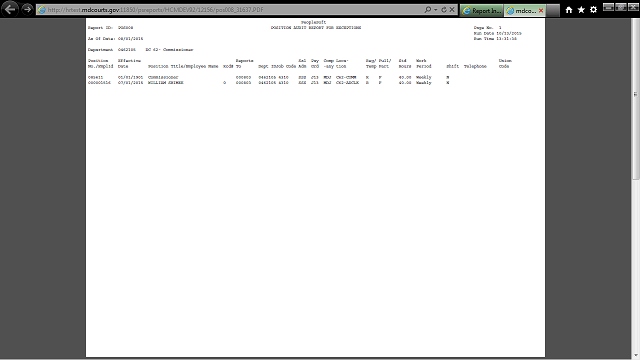Click the 'Position Title/Employee Name' column header
Image resolution: width=640 pixels, height=360 pixels.
coord(183,66)
